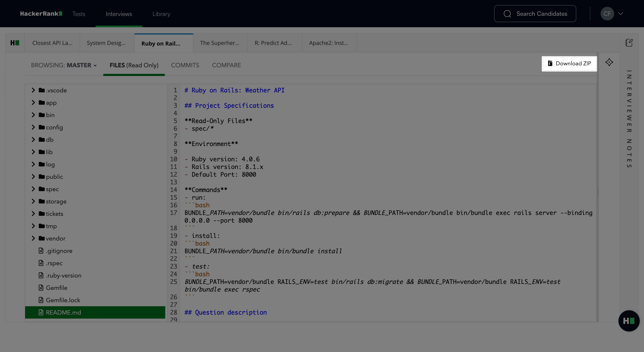Click the .gitignore file icon
Image resolution: width=644 pixels, height=352 pixels.
coord(41,250)
